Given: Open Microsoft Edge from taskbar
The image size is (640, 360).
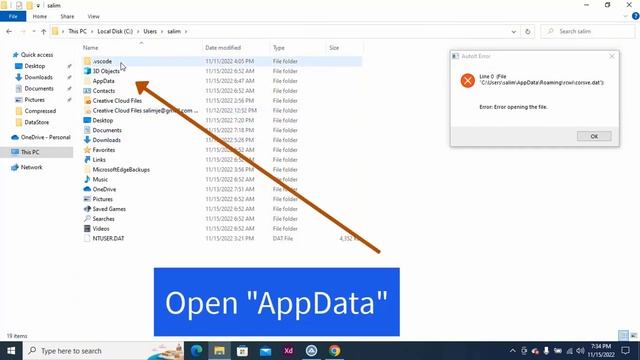Looking at the screenshot, I should pyautogui.click(x=196, y=351).
